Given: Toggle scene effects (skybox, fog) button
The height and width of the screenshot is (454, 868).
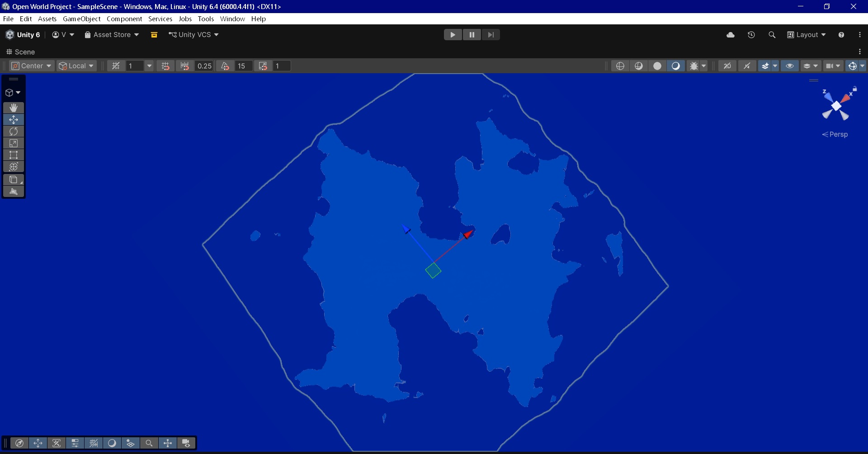Looking at the screenshot, I should pyautogui.click(x=765, y=66).
